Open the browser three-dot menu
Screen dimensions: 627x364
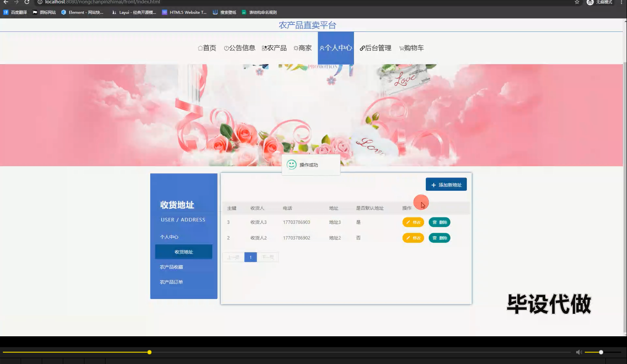click(622, 2)
